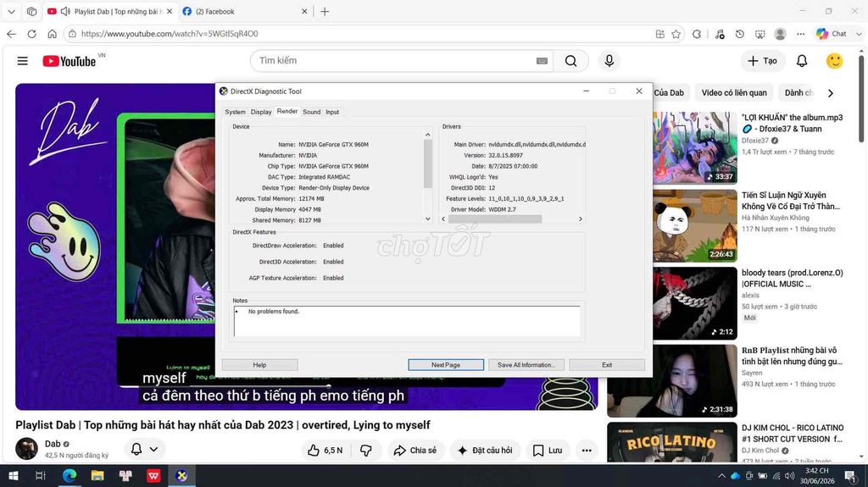Open the bloody tears video thumbnail
Image resolution: width=868 pixels, height=487 pixels.
tap(695, 303)
